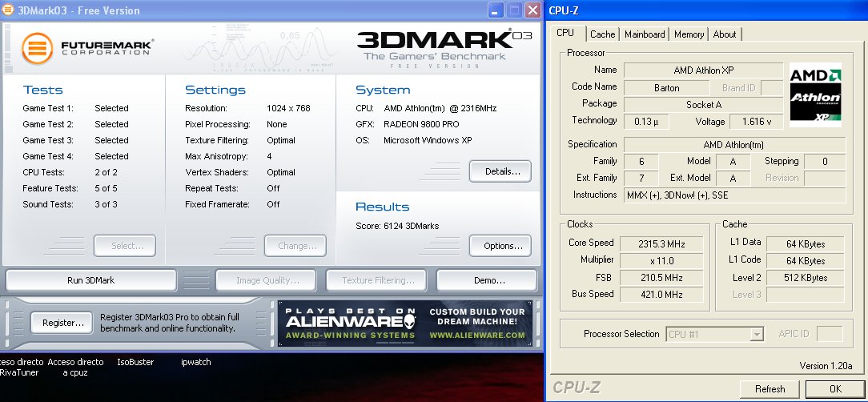This screenshot has height=402, width=868.
Task: Click the Instructions field MMX 3DNow SSE
Action: (734, 195)
